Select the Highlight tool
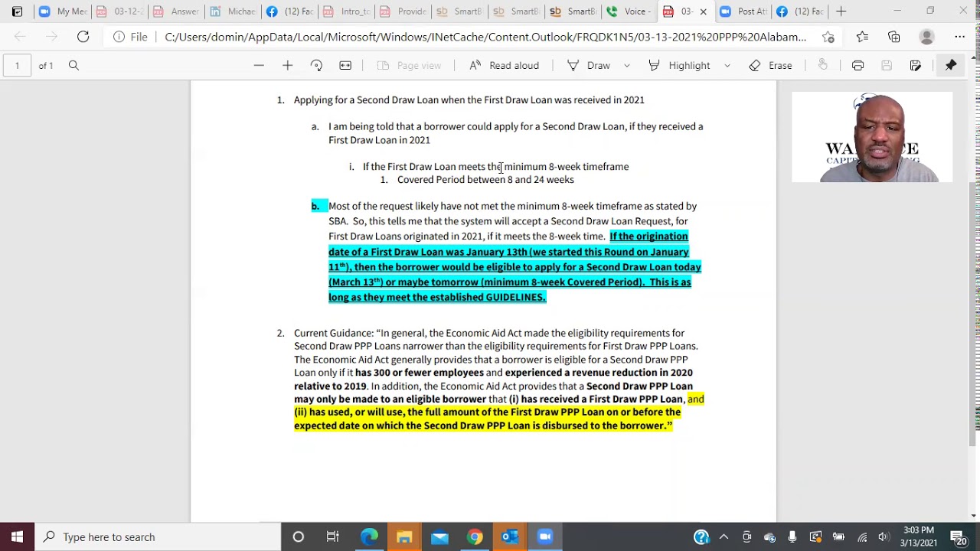This screenshot has width=980, height=551. pyautogui.click(x=679, y=66)
